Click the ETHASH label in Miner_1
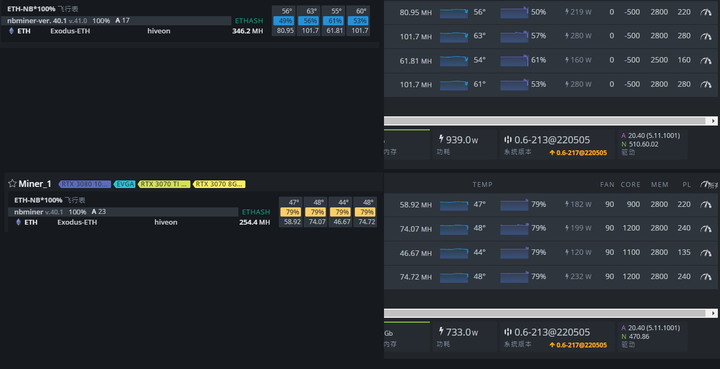The image size is (720, 369). (256, 212)
